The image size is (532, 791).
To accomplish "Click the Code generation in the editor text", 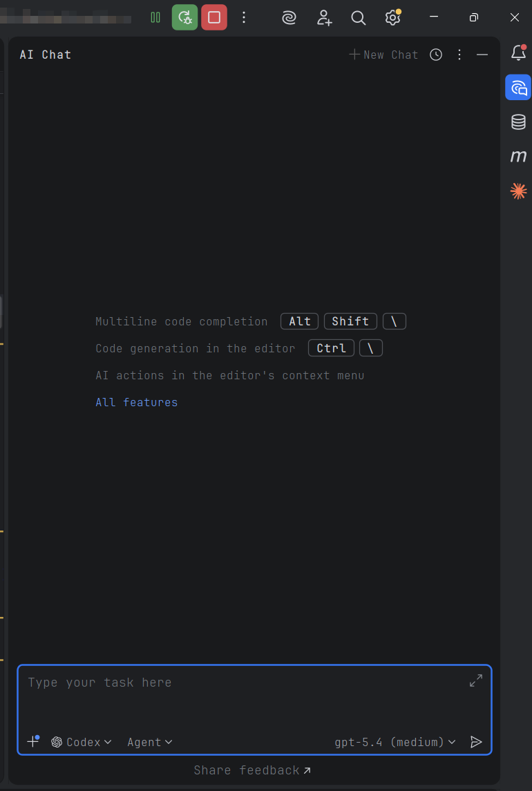I will 196,348.
